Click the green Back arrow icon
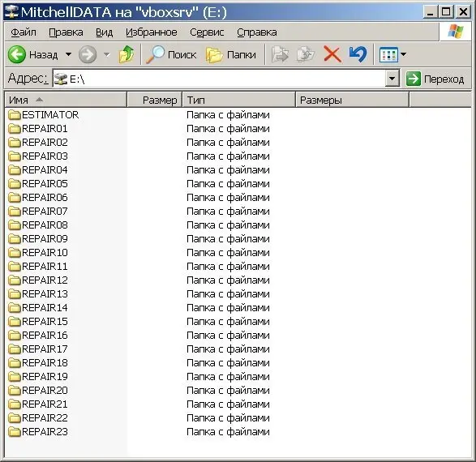476x462 pixels. (x=17, y=54)
